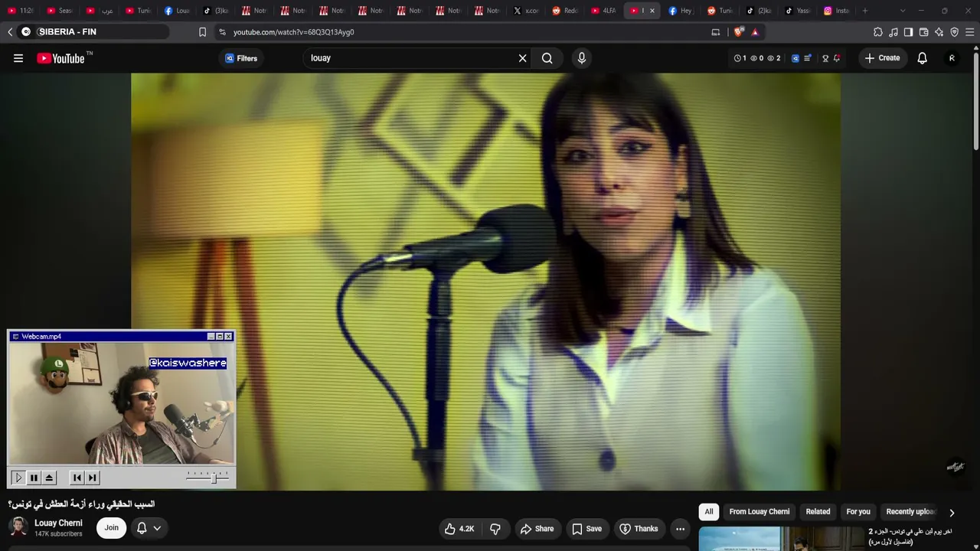980x551 pixels.
Task: Click the 147K subscribers text
Action: (58, 534)
